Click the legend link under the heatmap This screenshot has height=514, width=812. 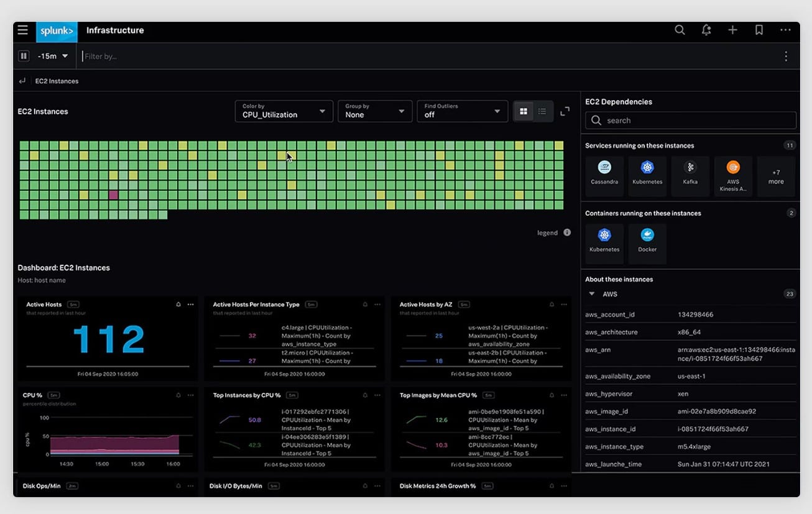[547, 233]
